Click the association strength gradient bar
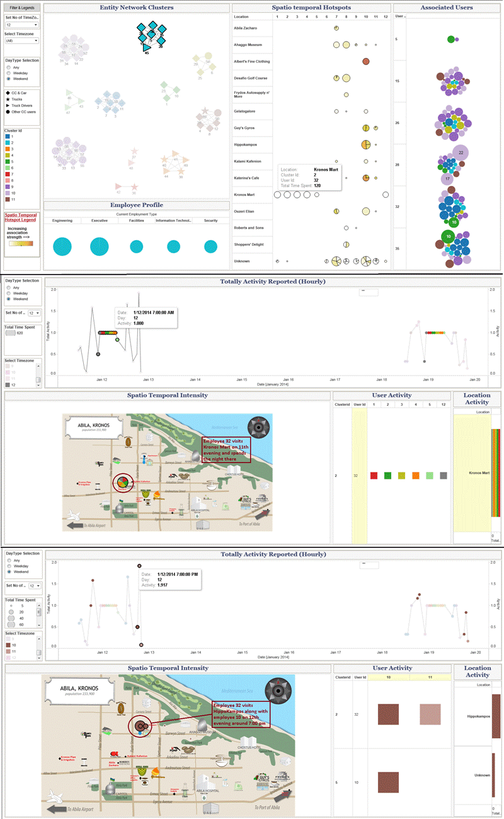Screen dimensions: 504x819 [22, 243]
